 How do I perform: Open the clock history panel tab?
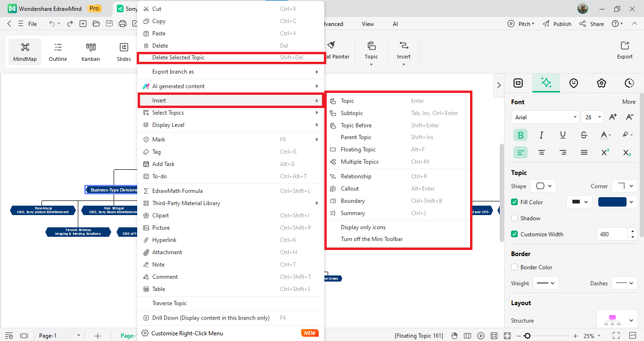pos(629,83)
